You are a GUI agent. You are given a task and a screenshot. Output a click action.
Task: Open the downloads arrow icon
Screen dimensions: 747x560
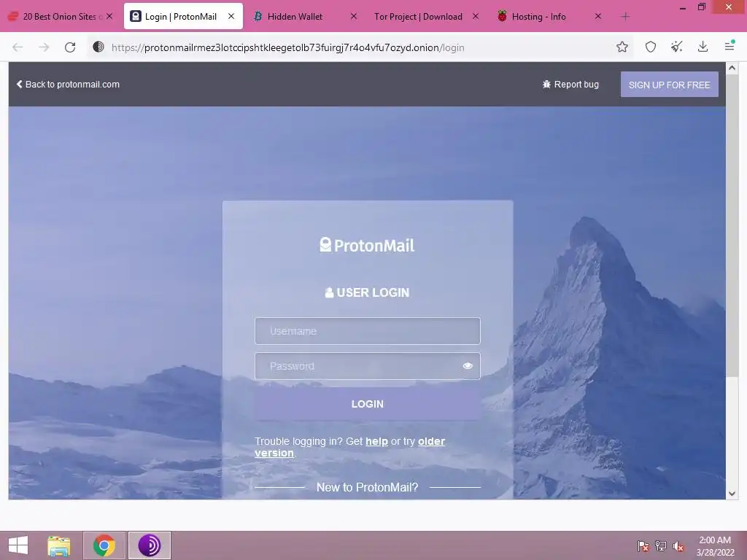(703, 47)
